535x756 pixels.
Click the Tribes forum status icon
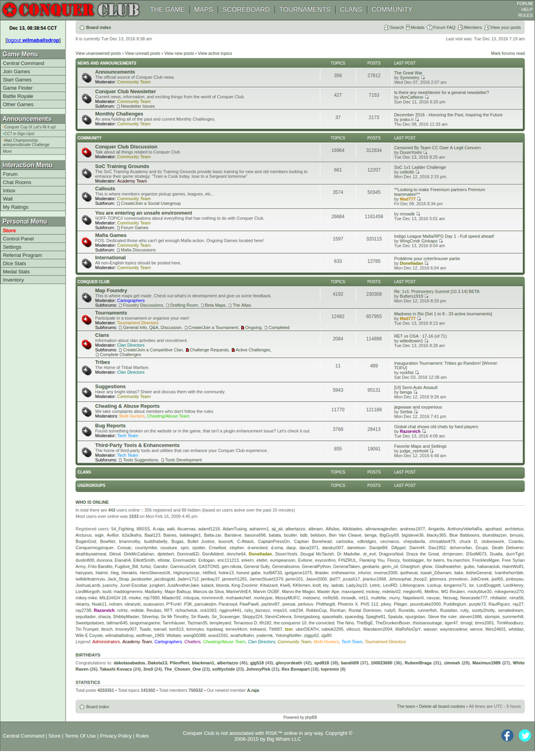coord(87,370)
